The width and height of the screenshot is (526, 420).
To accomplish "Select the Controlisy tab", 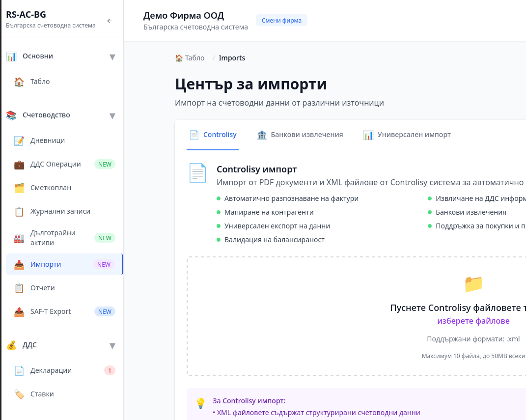I will (213, 135).
